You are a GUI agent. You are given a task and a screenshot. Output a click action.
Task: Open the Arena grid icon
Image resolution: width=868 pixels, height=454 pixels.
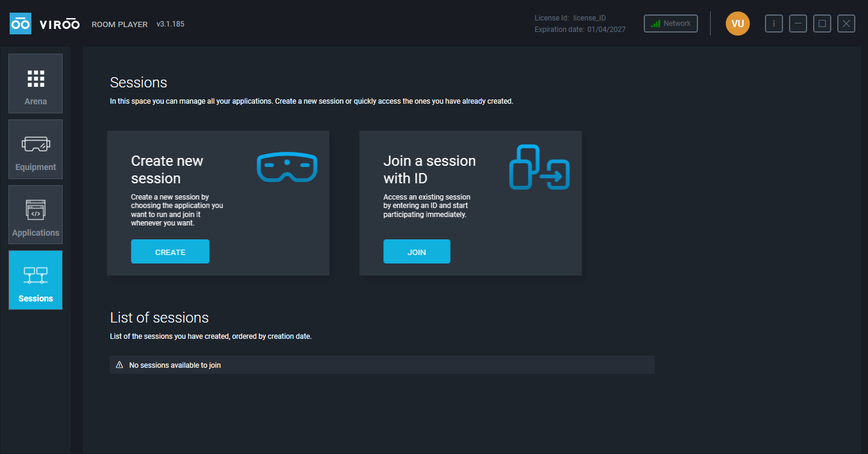36,78
